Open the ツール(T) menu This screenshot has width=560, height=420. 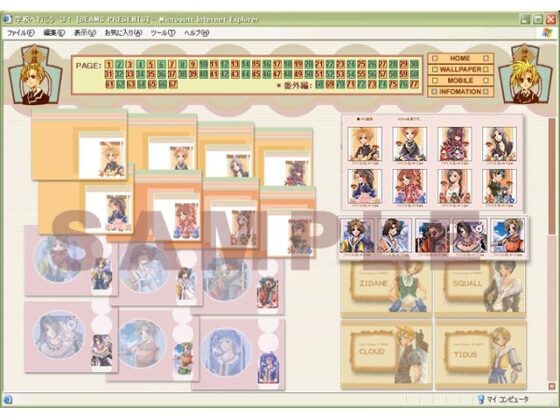163,33
